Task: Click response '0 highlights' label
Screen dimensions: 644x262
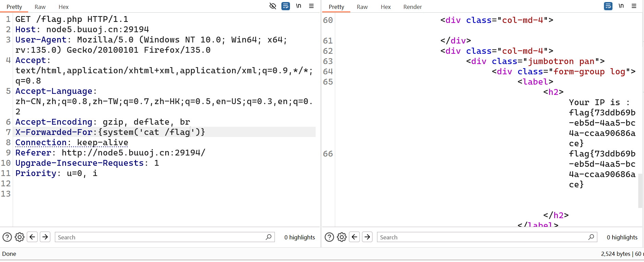Action: point(622,237)
